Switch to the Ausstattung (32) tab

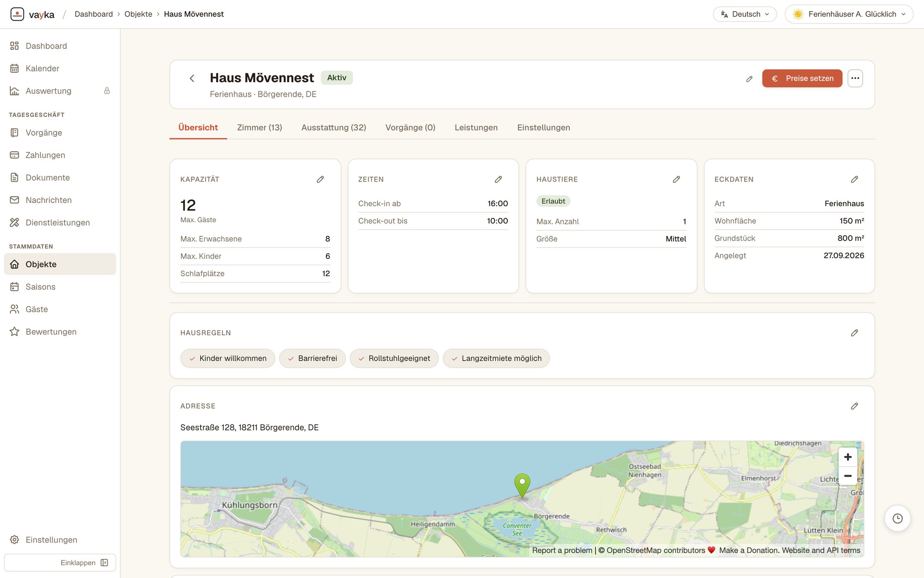(333, 128)
